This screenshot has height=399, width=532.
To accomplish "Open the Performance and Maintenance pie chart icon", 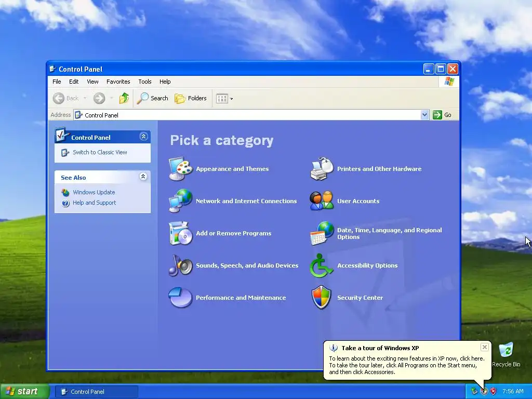I will 180,297.
